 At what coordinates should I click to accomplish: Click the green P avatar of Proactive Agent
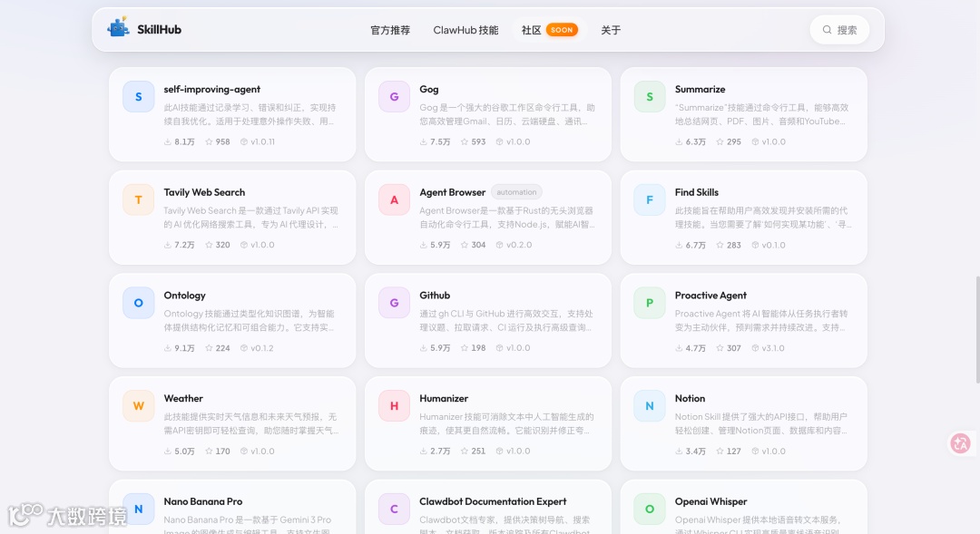650,303
